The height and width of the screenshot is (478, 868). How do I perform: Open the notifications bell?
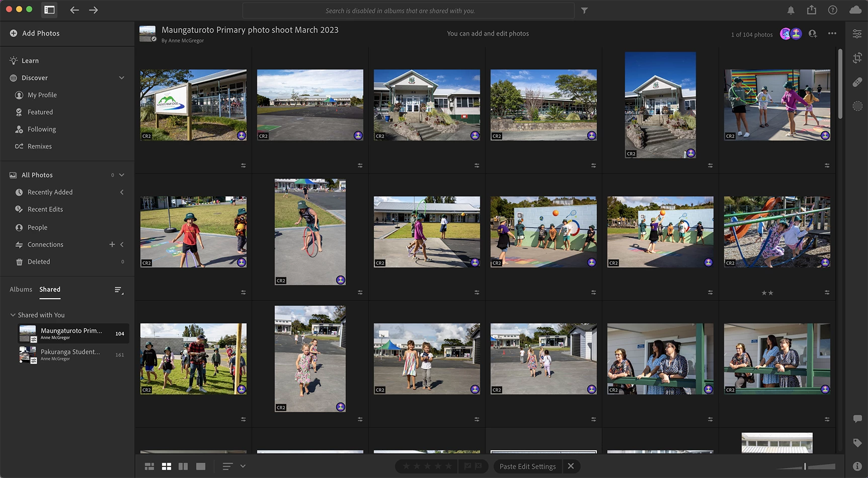tap(791, 10)
